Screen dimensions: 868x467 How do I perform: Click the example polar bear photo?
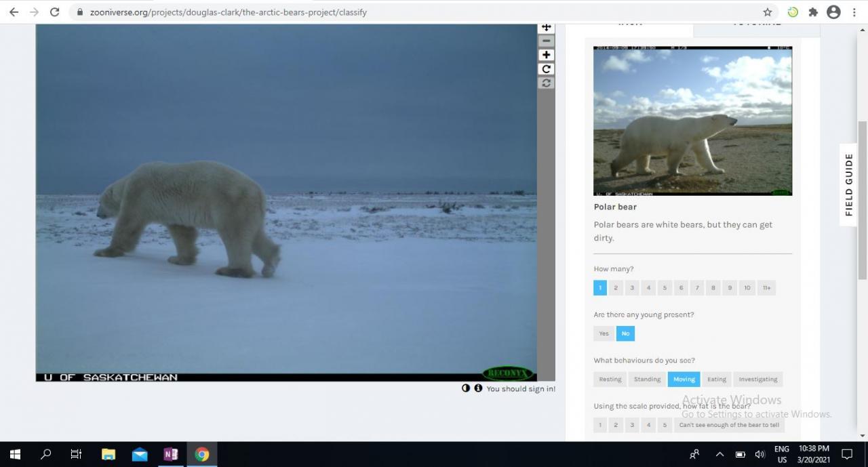[x=692, y=121]
